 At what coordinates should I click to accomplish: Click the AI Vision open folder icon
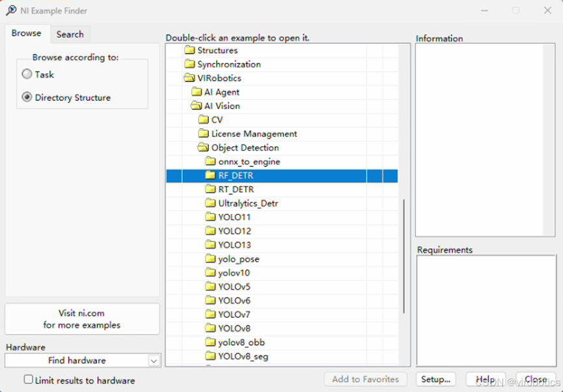click(x=197, y=105)
